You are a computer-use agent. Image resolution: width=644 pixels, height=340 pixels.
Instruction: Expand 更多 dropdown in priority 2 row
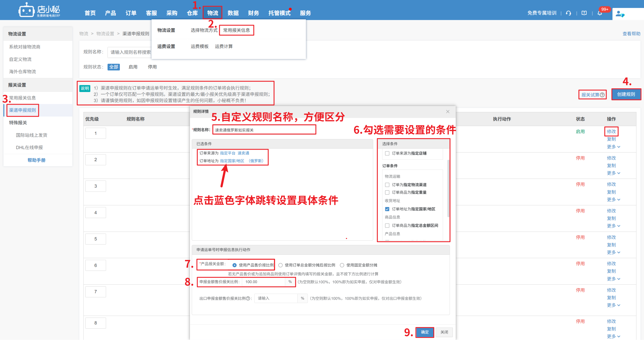pyautogui.click(x=613, y=173)
